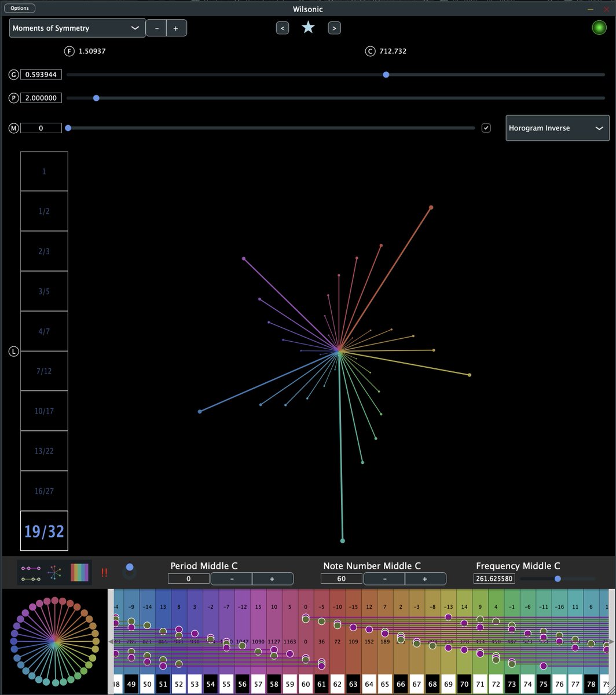
Task: Open the Moments of Symmetry preset dropdown
Action: pyautogui.click(x=77, y=28)
